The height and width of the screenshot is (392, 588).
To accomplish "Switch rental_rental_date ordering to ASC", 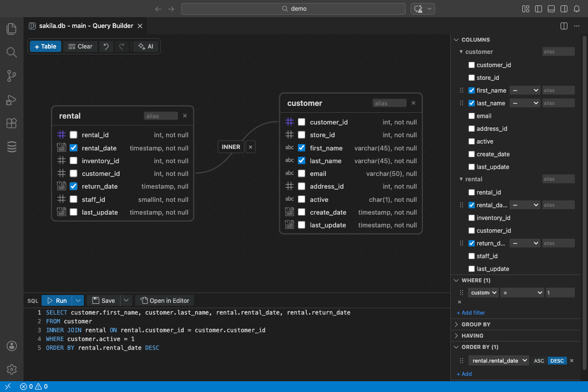I will pos(539,360).
